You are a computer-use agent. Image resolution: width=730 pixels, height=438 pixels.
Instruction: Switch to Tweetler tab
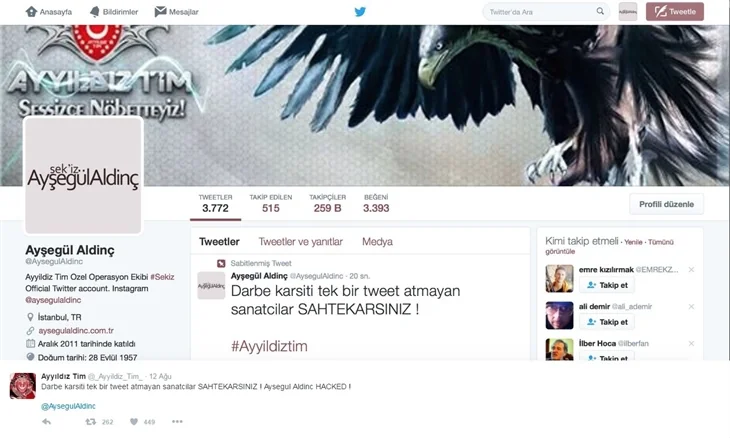click(219, 242)
